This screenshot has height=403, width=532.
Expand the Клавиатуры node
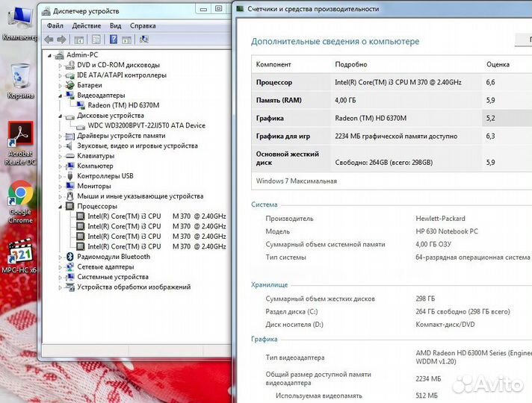click(x=60, y=156)
